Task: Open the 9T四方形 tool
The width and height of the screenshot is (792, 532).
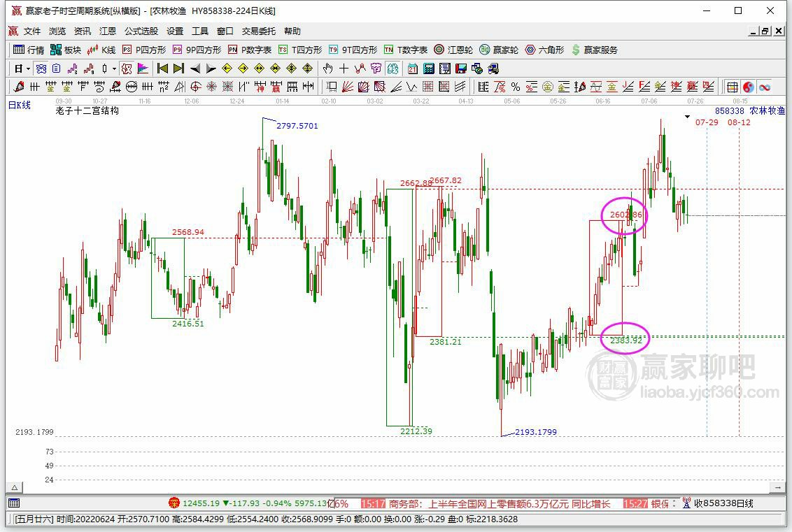Action: coord(353,50)
